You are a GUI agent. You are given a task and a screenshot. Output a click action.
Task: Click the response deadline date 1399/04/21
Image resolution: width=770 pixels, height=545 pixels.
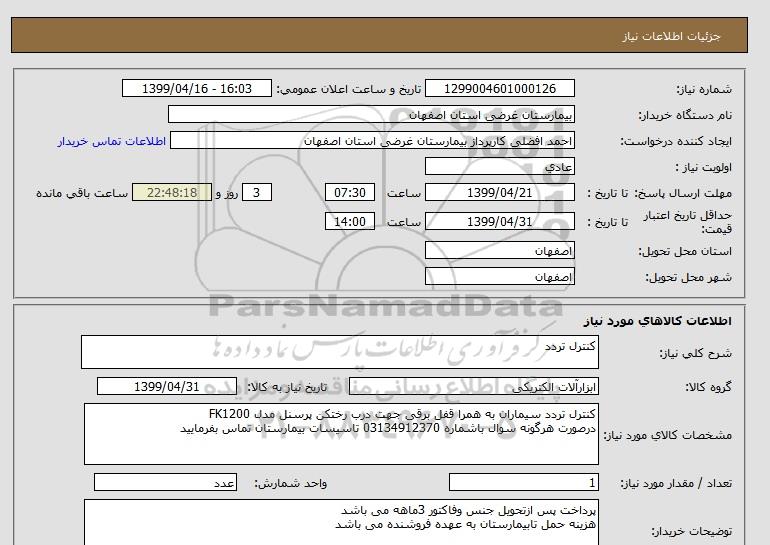pyautogui.click(x=499, y=192)
